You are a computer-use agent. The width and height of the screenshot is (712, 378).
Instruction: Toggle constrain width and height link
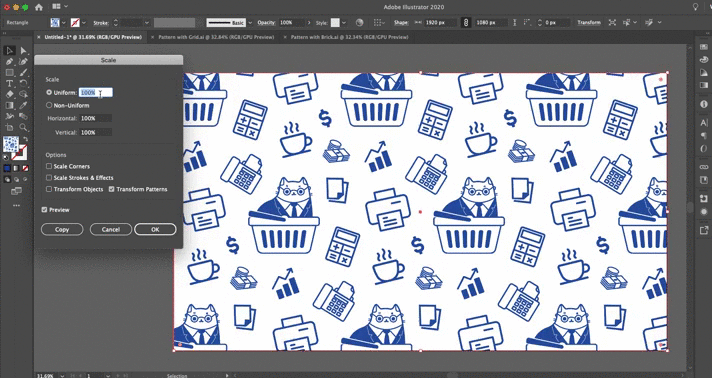(x=465, y=22)
